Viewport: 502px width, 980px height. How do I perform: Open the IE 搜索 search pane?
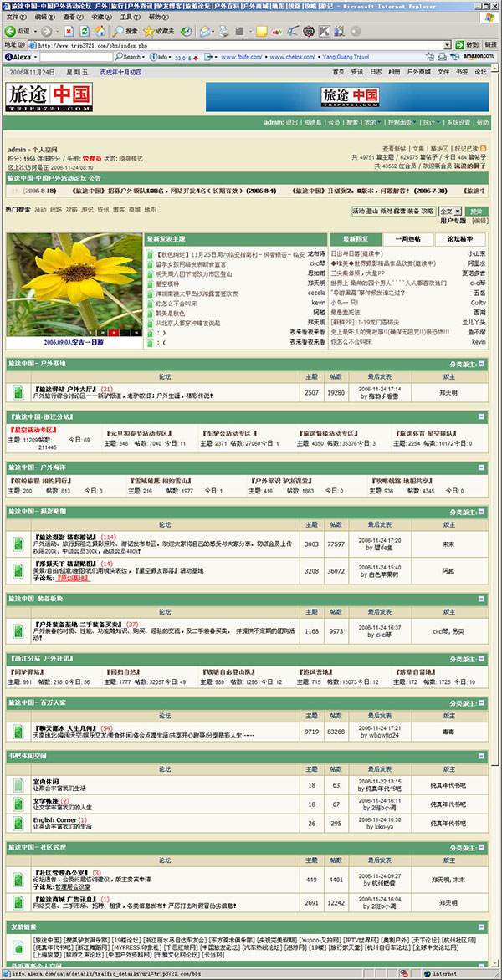pos(125,31)
